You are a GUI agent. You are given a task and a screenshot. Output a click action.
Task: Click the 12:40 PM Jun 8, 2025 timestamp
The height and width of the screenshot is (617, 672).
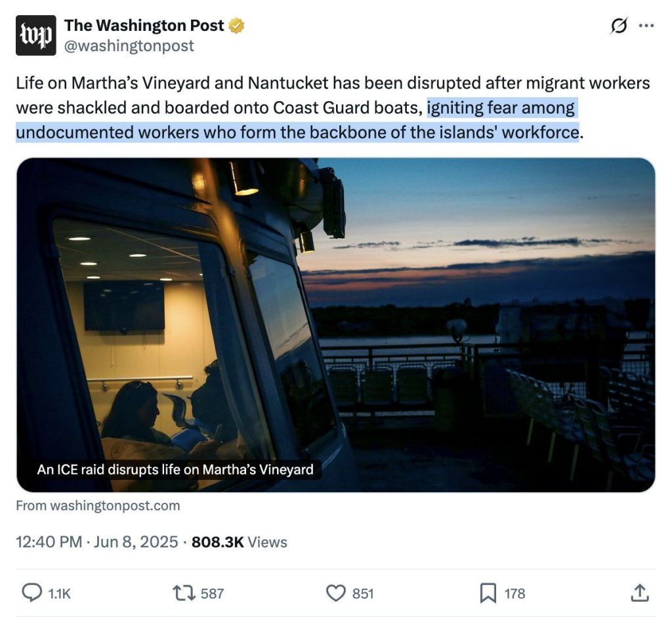96,542
